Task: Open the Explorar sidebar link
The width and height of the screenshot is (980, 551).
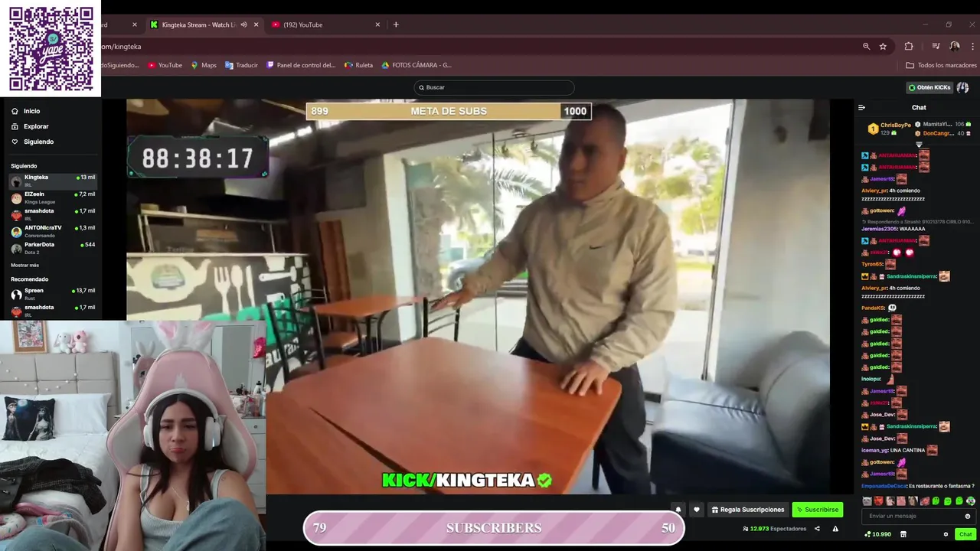Action: click(x=30, y=126)
